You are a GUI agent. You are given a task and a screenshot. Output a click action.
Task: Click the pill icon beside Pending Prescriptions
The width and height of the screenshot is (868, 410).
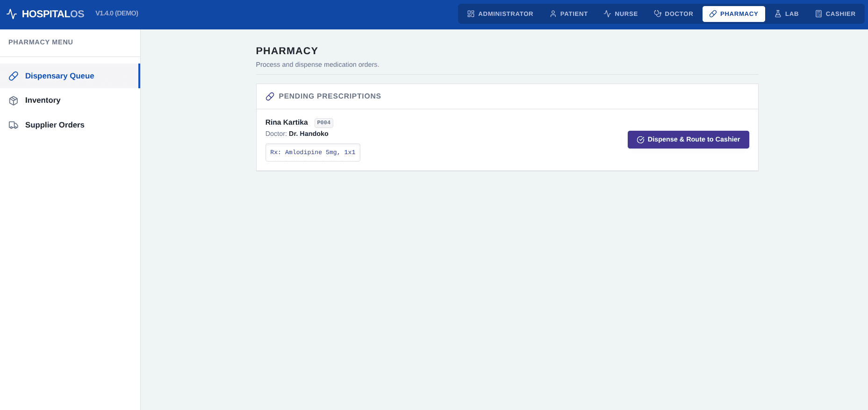(270, 96)
